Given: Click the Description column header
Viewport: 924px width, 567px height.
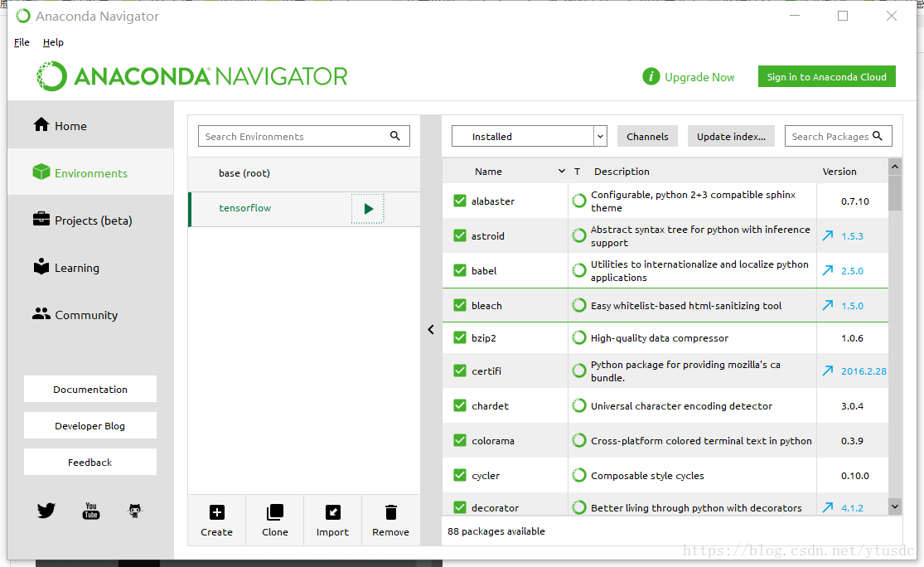Looking at the screenshot, I should point(622,172).
